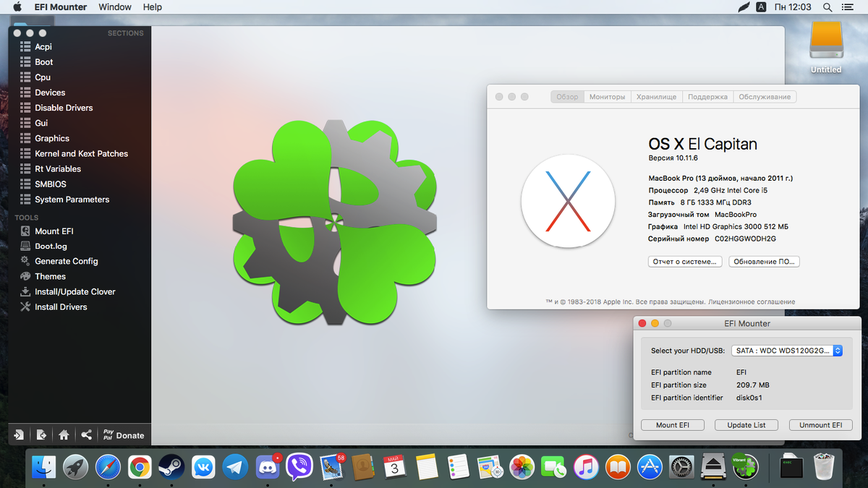This screenshot has width=868, height=488.
Task: Open VK app from the Dock
Action: tap(203, 467)
